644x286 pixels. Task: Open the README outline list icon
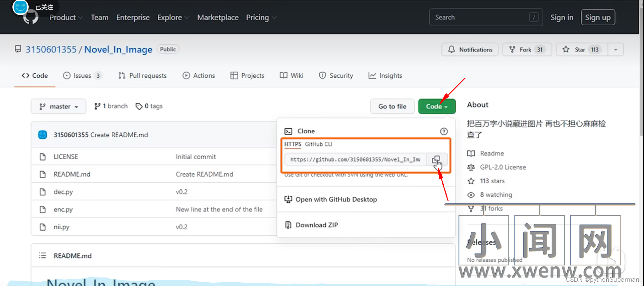pos(42,255)
